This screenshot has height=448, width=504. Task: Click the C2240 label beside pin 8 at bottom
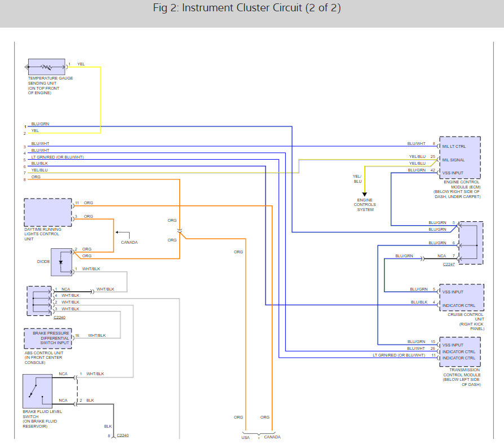click(x=123, y=435)
